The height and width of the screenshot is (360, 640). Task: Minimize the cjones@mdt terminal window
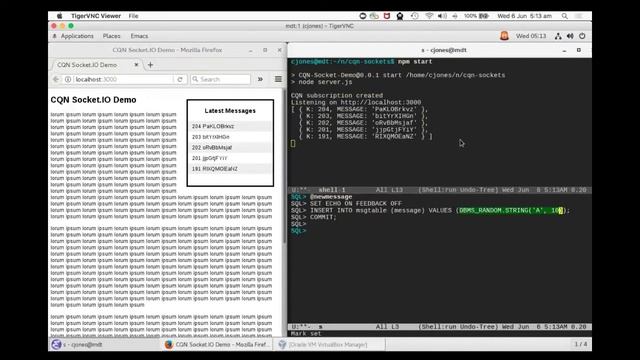click(564, 50)
